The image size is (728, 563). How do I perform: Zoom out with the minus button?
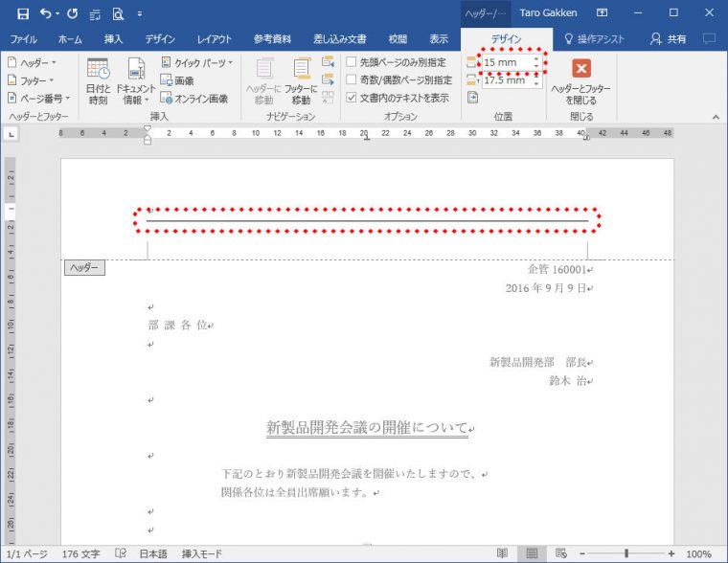(582, 553)
